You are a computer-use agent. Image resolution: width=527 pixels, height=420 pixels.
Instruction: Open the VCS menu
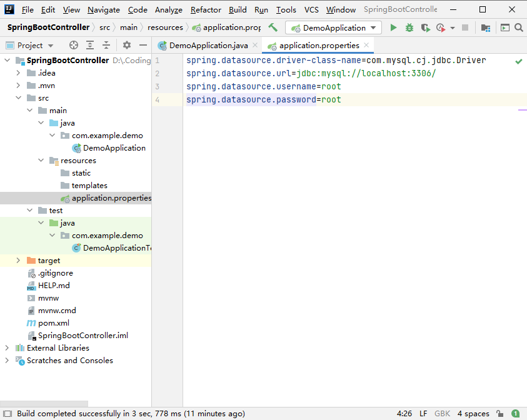(x=311, y=10)
